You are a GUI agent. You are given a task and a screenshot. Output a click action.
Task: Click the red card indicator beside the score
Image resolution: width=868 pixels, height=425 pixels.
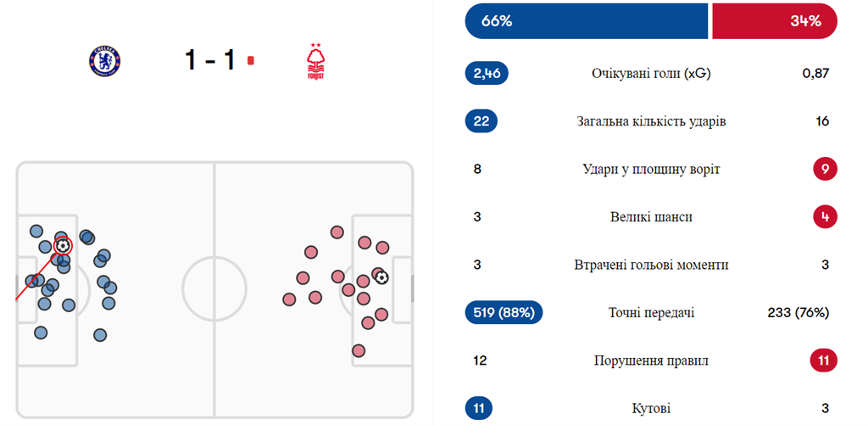(249, 60)
